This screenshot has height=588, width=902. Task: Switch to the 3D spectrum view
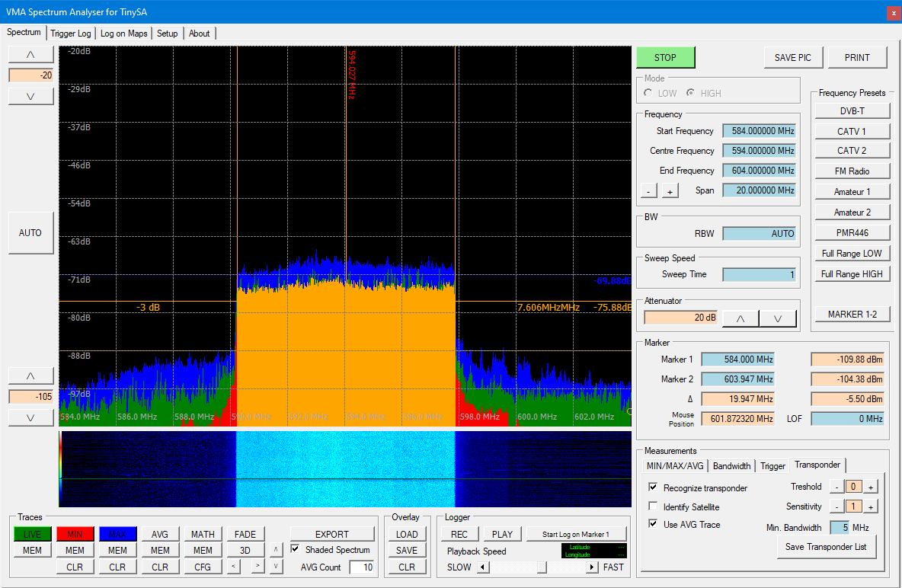coord(245,550)
